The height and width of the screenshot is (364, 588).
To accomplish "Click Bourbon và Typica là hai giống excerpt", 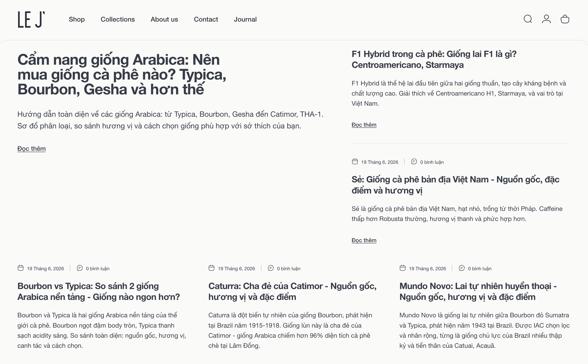I will (x=101, y=330).
